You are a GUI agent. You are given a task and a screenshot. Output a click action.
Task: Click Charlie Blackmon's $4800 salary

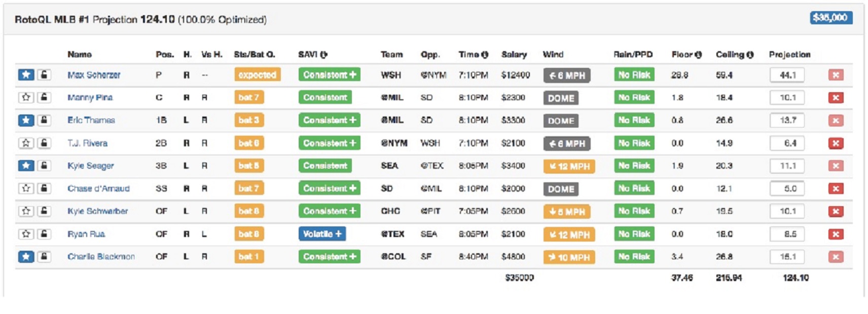(x=513, y=257)
